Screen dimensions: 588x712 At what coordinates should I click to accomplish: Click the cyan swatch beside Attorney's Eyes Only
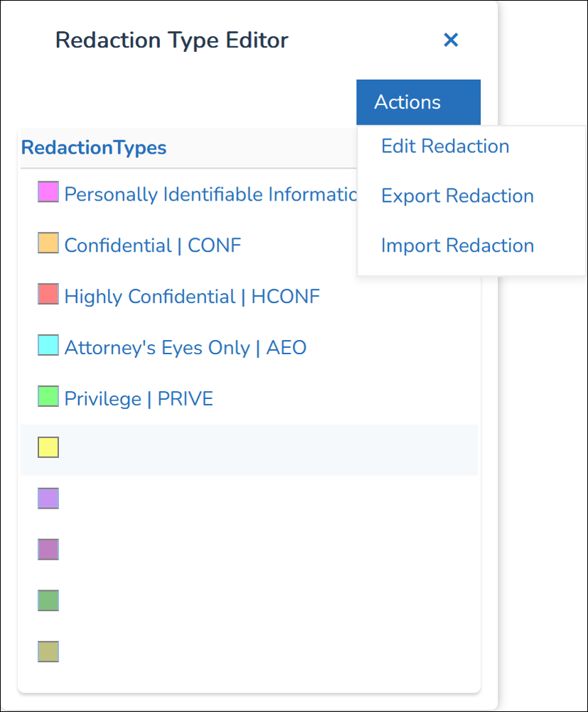tap(48, 345)
